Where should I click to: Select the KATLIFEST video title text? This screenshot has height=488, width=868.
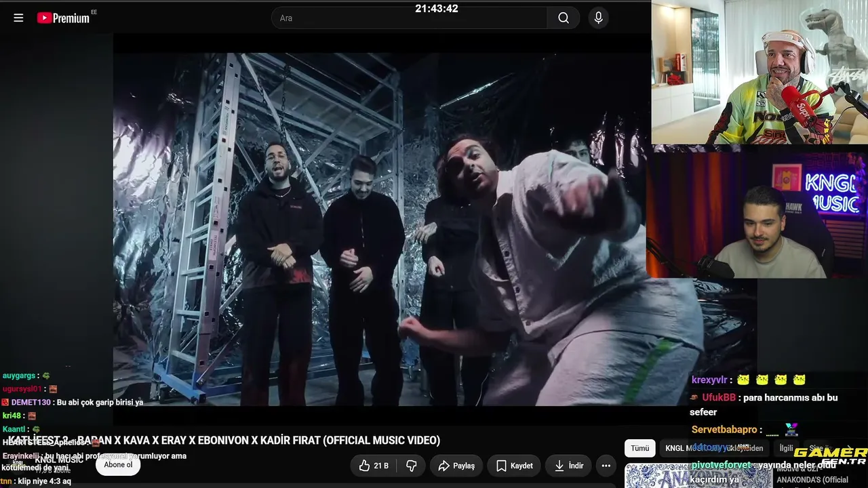pyautogui.click(x=224, y=441)
